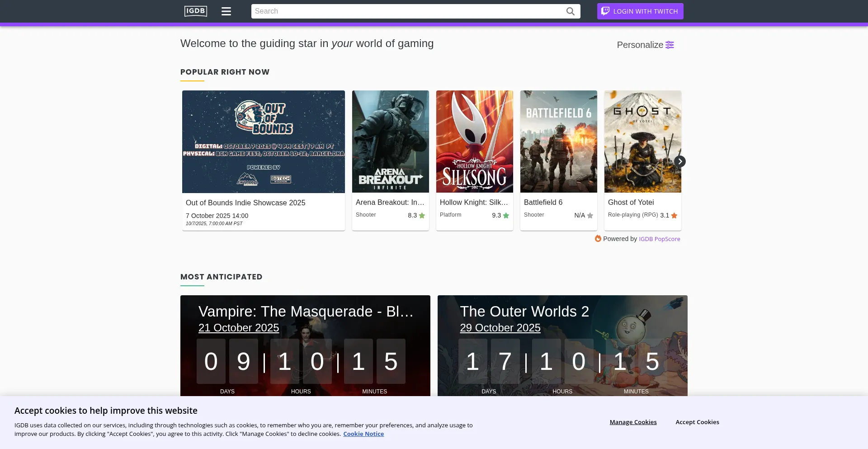Click Hollow Knight Silksong rating star
This screenshot has width=868, height=449.
pos(506,216)
